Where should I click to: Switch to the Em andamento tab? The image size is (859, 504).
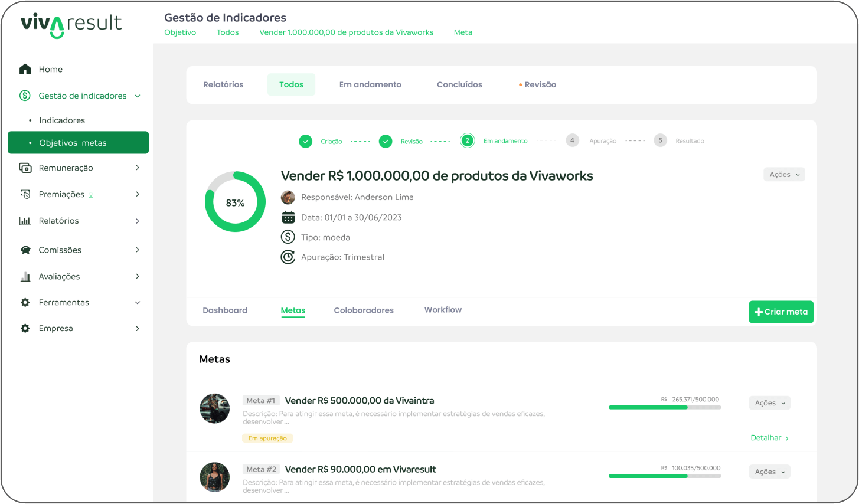370,85
